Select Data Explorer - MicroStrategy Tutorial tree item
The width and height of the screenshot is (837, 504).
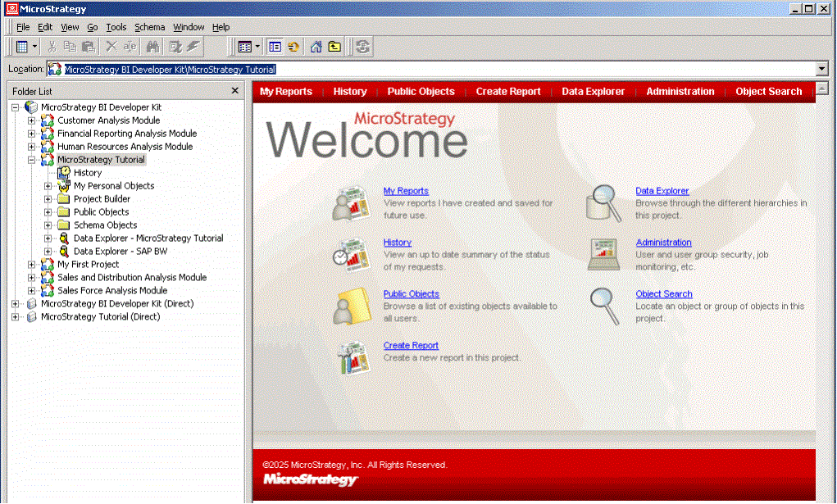148,238
